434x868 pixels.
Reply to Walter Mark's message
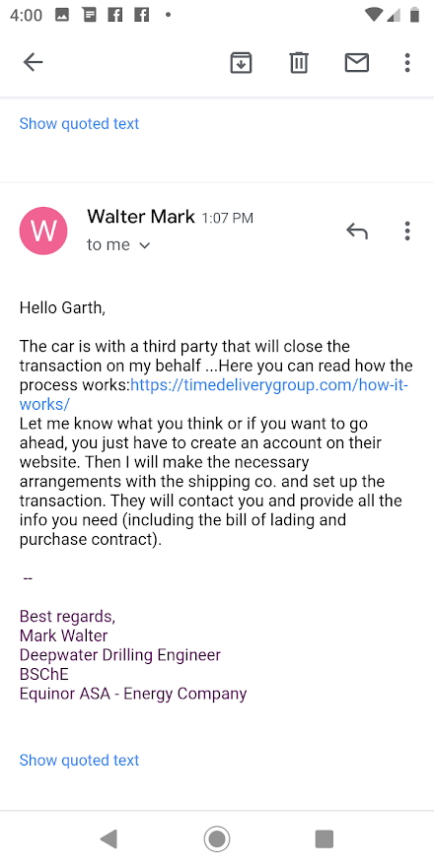tap(357, 231)
